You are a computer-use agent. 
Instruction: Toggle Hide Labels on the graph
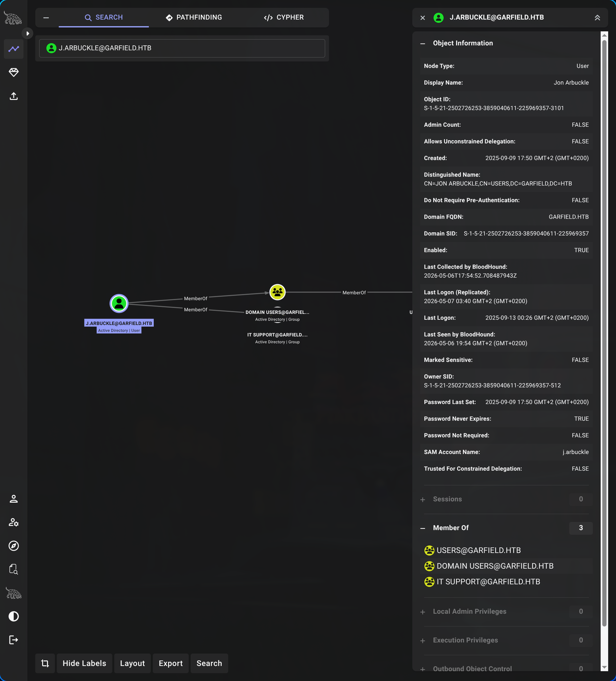coord(84,663)
